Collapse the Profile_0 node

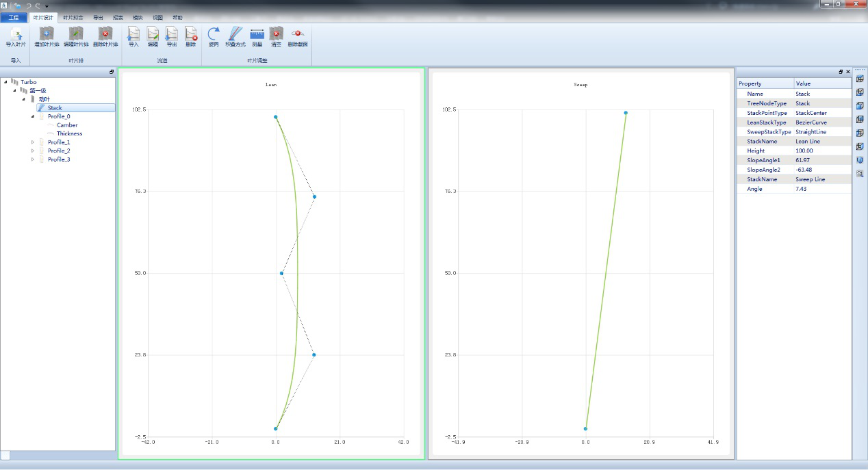[32, 116]
